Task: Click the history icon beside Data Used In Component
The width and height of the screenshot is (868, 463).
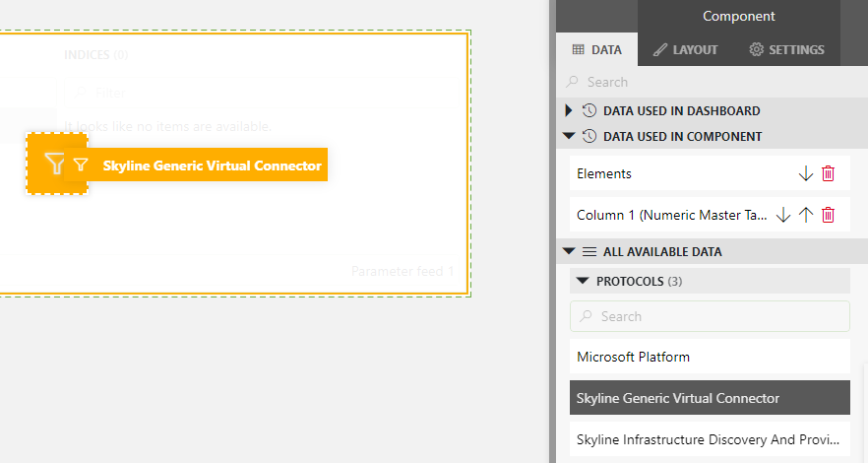Action: [x=589, y=136]
